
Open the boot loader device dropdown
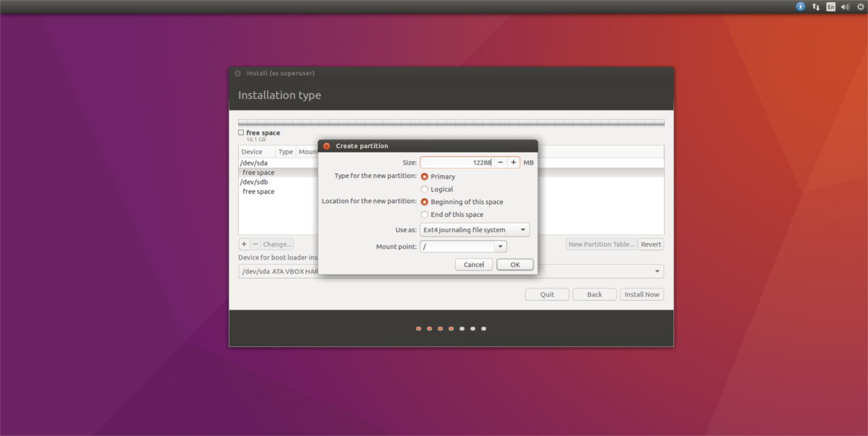pyautogui.click(x=451, y=271)
